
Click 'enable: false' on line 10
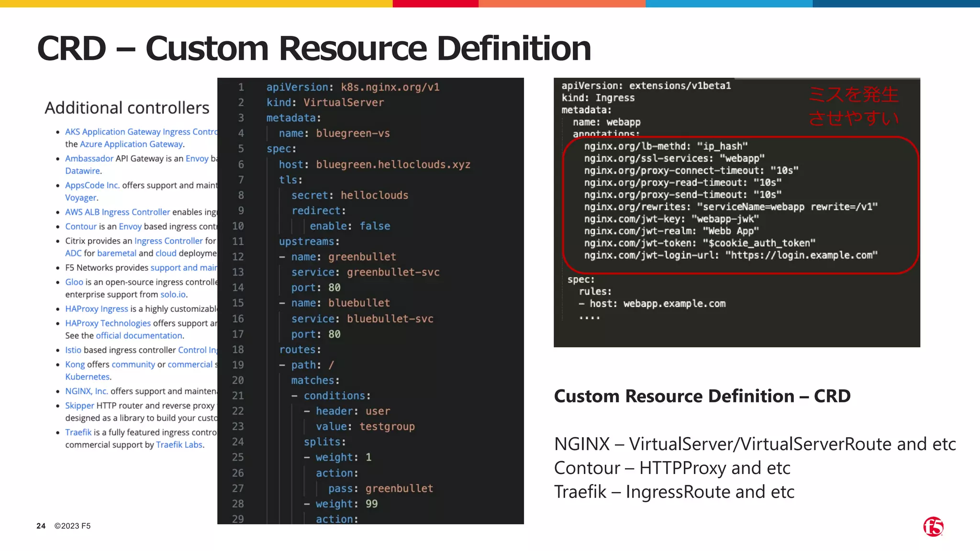(350, 226)
